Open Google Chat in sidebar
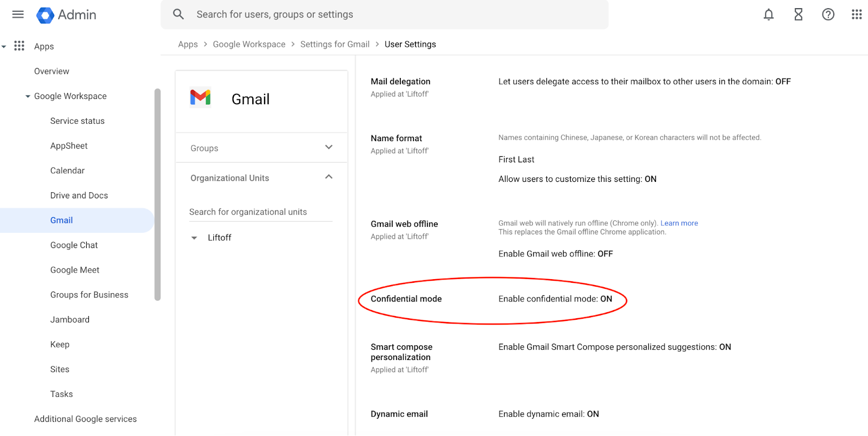 74,245
